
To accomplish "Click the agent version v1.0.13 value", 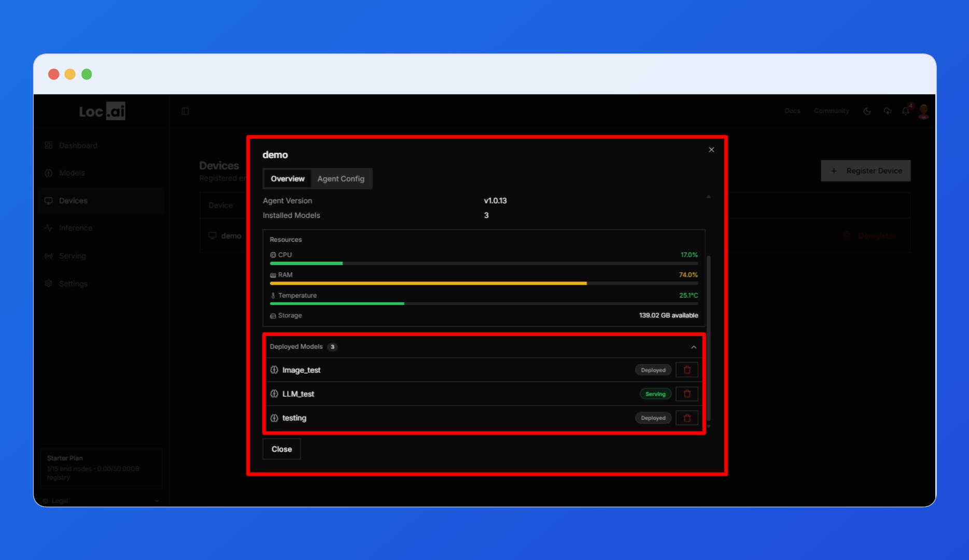I will (495, 201).
